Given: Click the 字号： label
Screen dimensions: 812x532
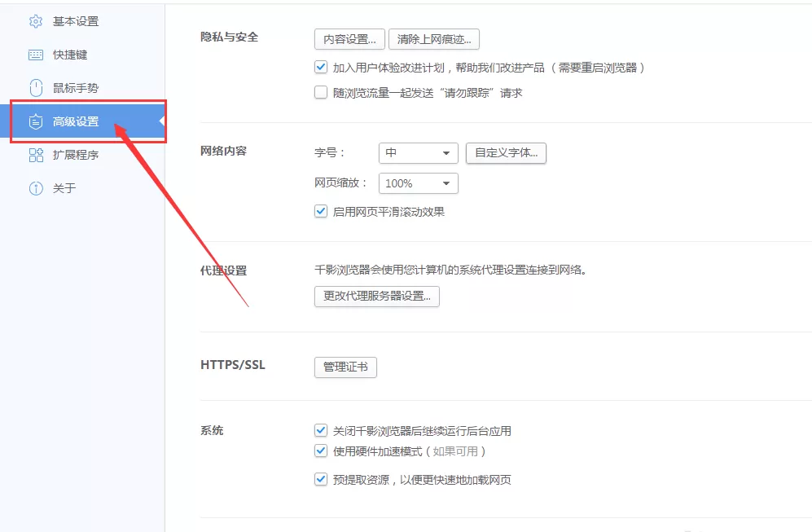Looking at the screenshot, I should point(329,153).
